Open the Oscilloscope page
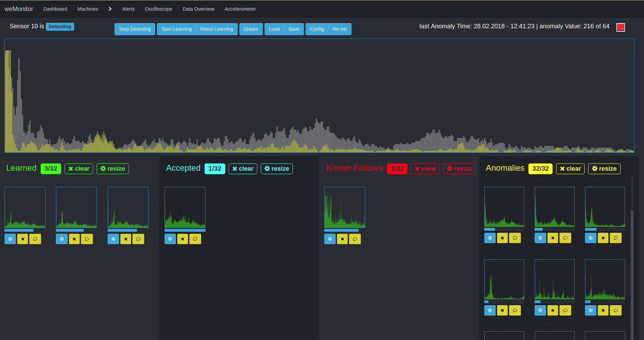 [159, 9]
